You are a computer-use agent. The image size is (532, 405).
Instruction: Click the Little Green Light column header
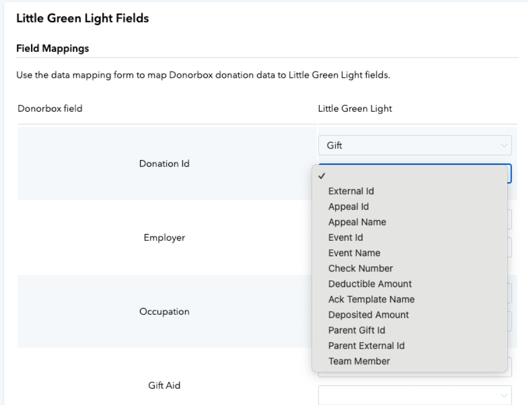(355, 108)
